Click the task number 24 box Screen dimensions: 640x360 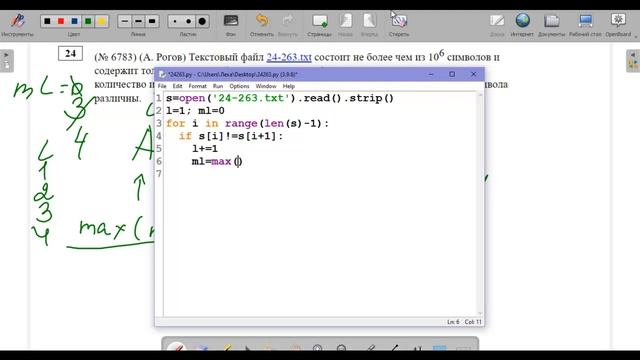[x=70, y=53]
